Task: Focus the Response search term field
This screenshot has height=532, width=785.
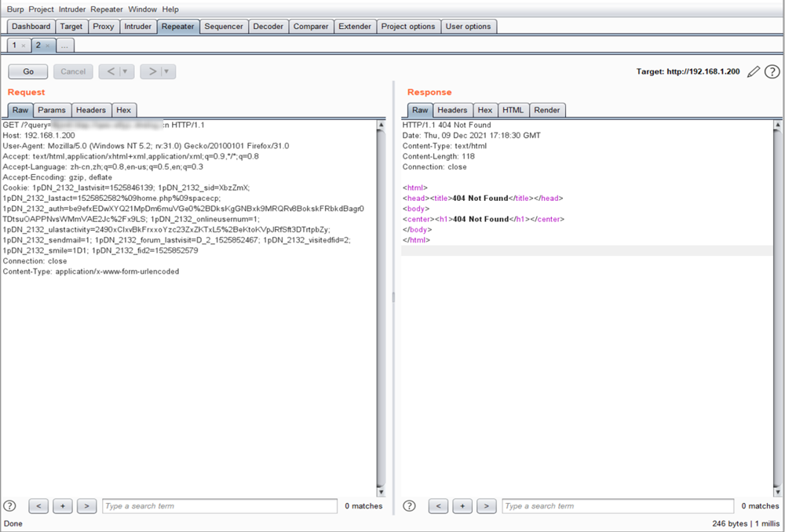Action: 619,506
